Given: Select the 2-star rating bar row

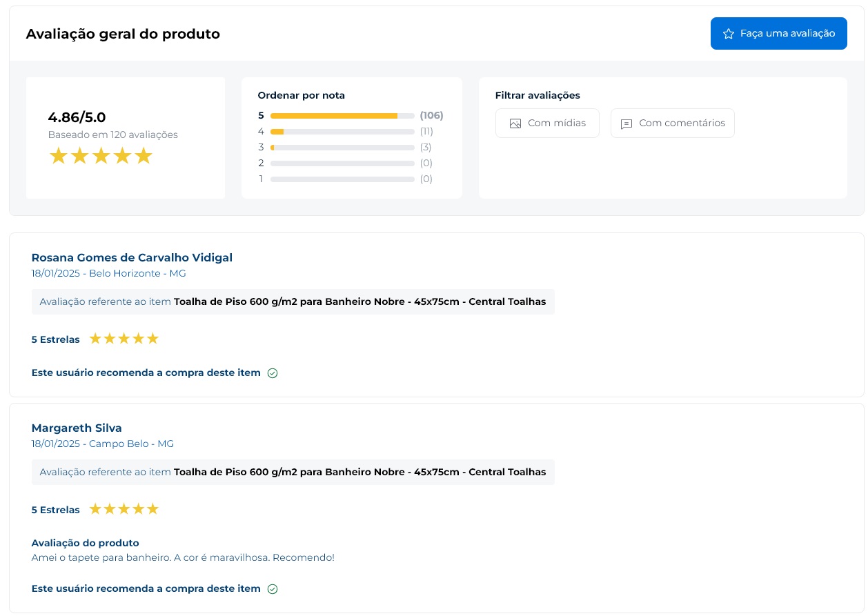Looking at the screenshot, I should coord(346,163).
